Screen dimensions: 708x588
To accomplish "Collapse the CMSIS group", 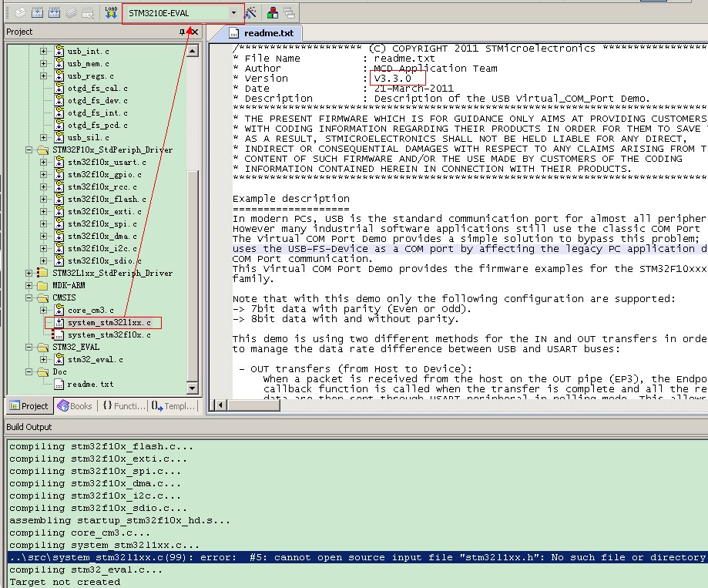I will point(29,297).
